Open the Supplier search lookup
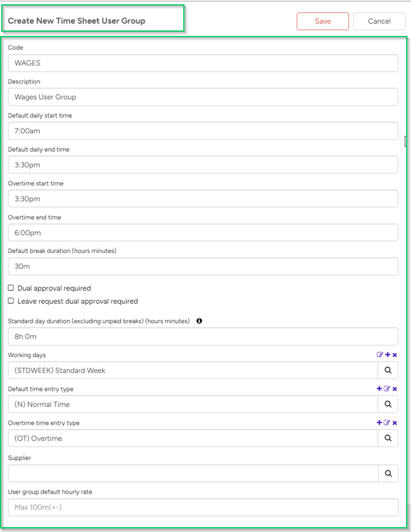Image resolution: width=411 pixels, height=532 pixels. (388, 473)
